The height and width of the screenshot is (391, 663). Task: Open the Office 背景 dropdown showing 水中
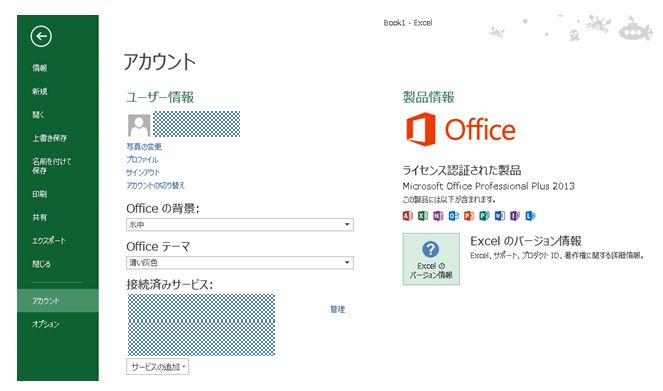240,224
